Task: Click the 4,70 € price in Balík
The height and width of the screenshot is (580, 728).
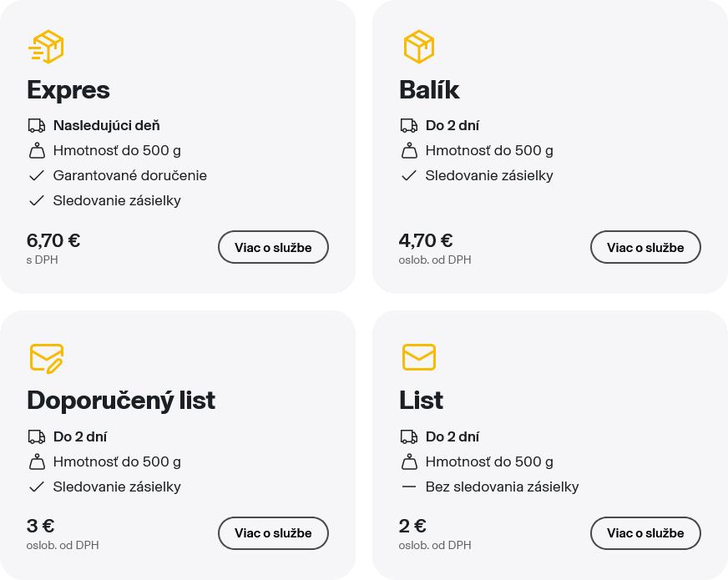Action: pyautogui.click(x=426, y=240)
